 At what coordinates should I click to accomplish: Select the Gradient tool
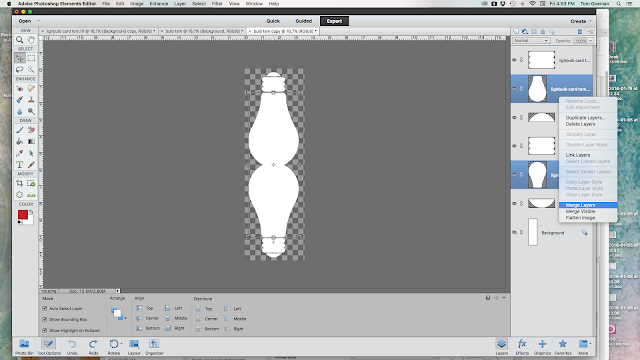(x=31, y=142)
